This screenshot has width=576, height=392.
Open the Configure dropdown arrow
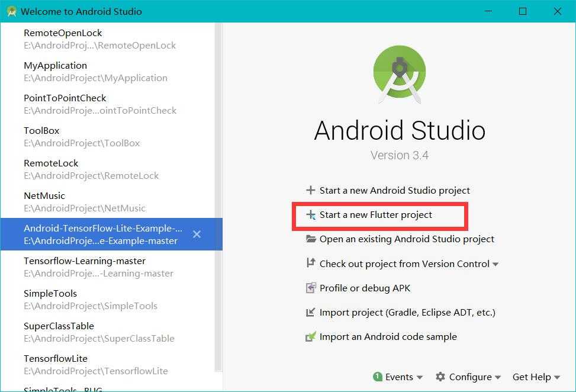[x=498, y=377]
